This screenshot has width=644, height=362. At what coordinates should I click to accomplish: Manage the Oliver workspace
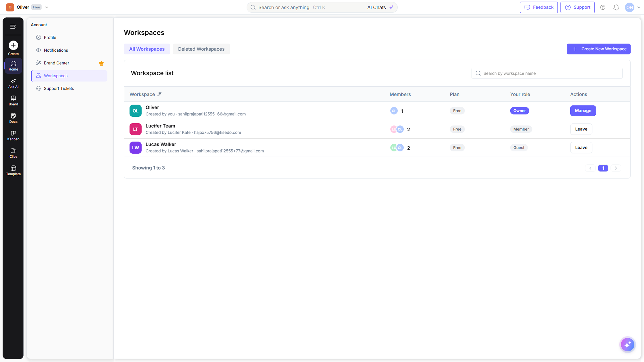[583, 111]
